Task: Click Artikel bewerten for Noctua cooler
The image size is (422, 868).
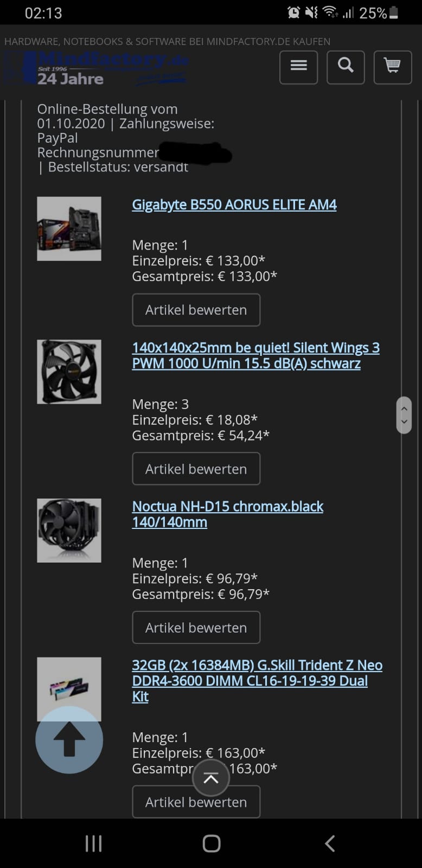Action: (x=196, y=628)
